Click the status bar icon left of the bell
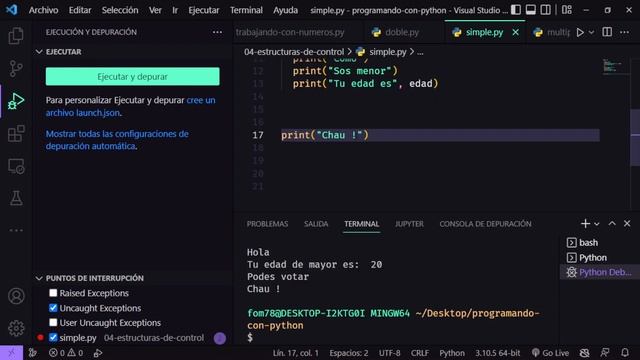This screenshot has height=360, width=640. (x=605, y=353)
